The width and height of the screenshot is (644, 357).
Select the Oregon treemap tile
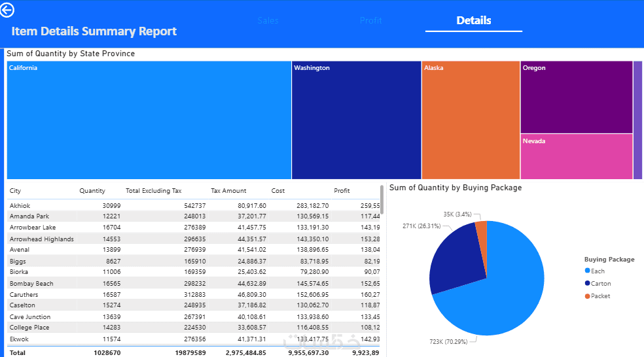click(x=577, y=97)
